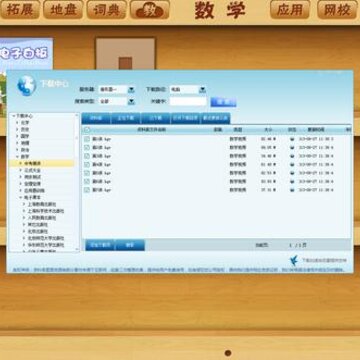
Task: Switch to the fifth tab above file list
Action: 215,118
